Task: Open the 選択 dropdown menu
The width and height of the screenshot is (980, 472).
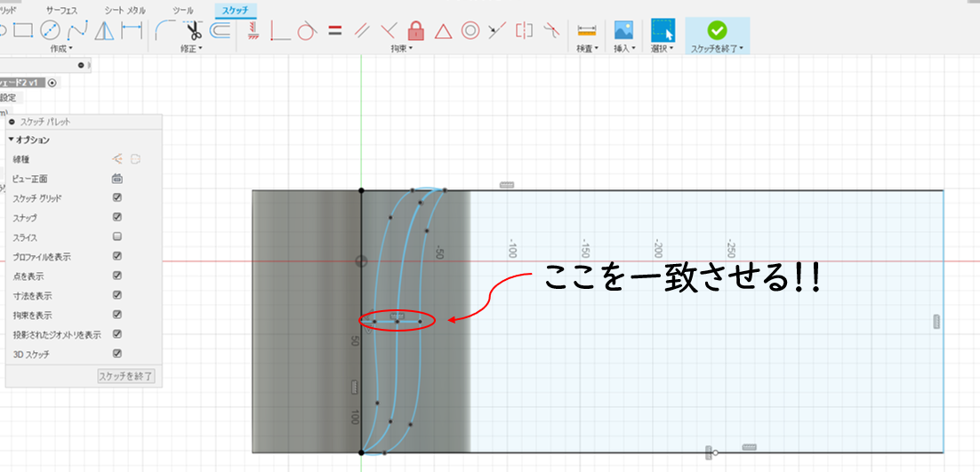Action: [x=663, y=48]
